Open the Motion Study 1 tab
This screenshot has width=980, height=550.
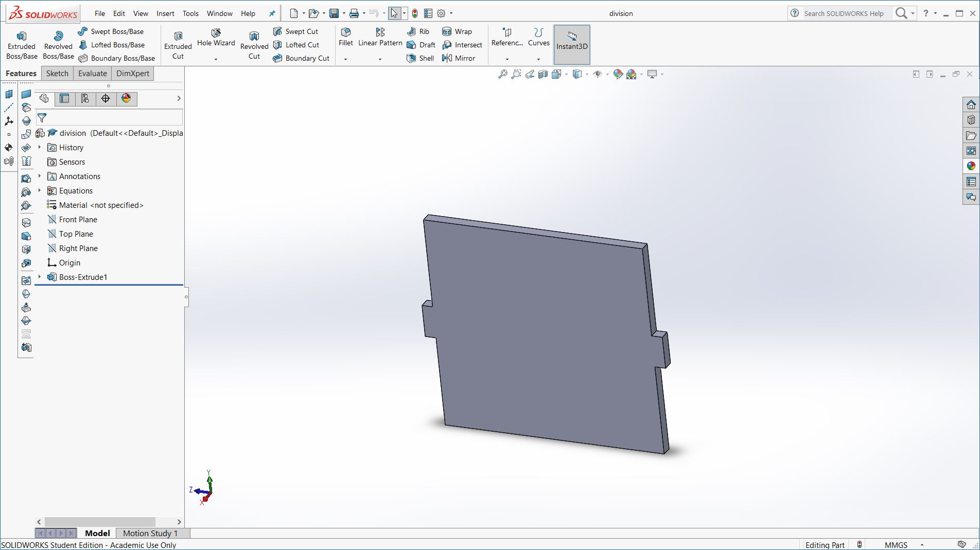tap(150, 533)
